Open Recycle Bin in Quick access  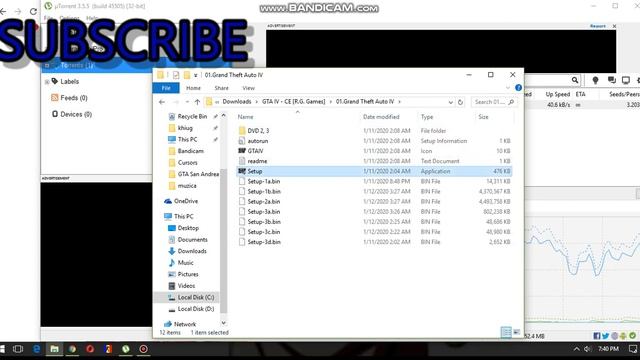click(192, 117)
